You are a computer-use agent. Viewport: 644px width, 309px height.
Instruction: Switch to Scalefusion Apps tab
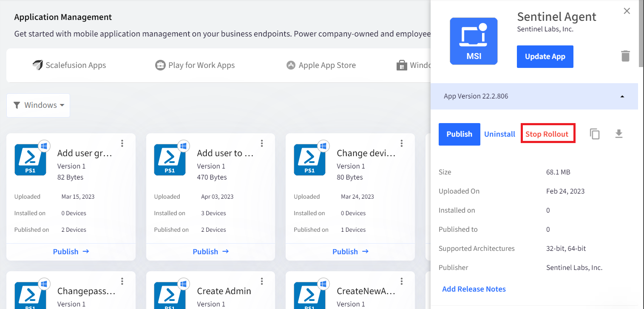69,65
